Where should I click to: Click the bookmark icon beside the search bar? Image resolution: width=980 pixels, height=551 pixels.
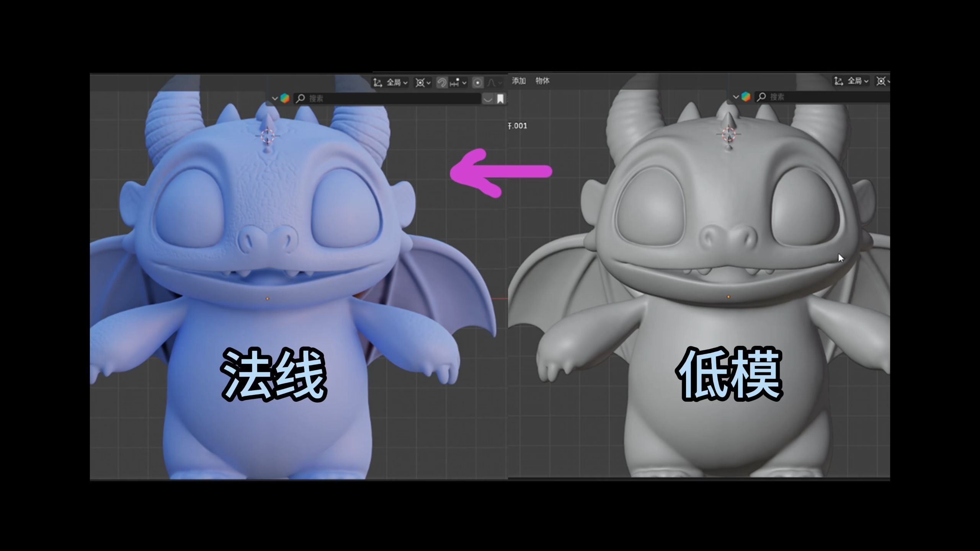coord(501,99)
